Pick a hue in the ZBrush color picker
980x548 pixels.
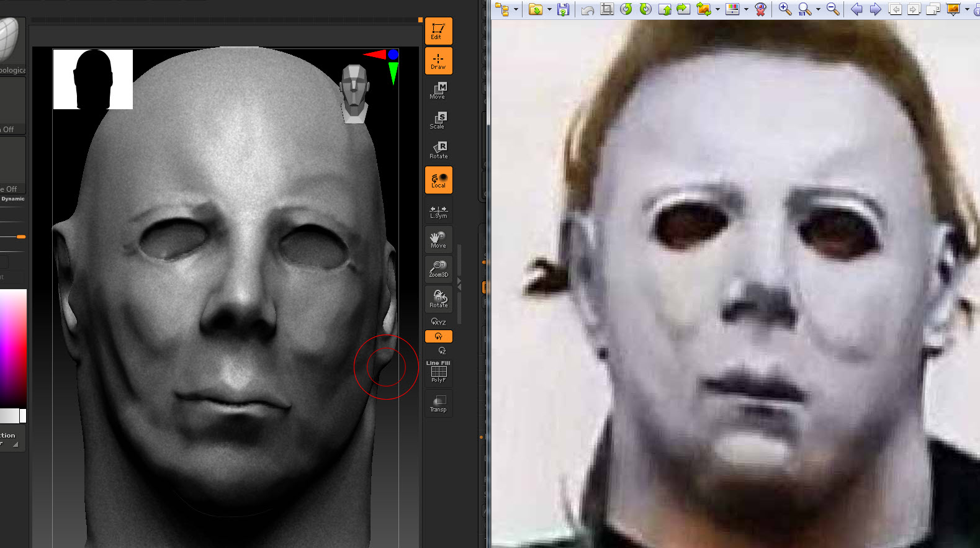(13, 348)
